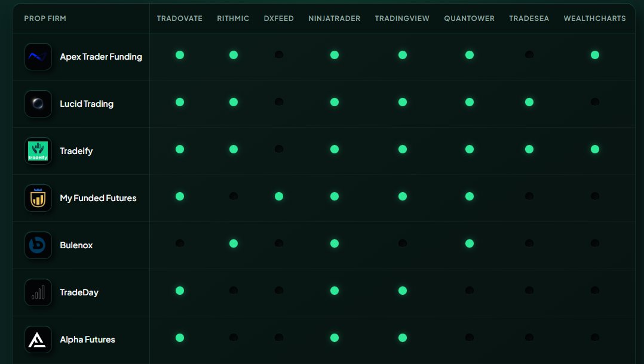This screenshot has height=364, width=644.
Task: Open the My Funded Futures name
Action: [x=98, y=198]
